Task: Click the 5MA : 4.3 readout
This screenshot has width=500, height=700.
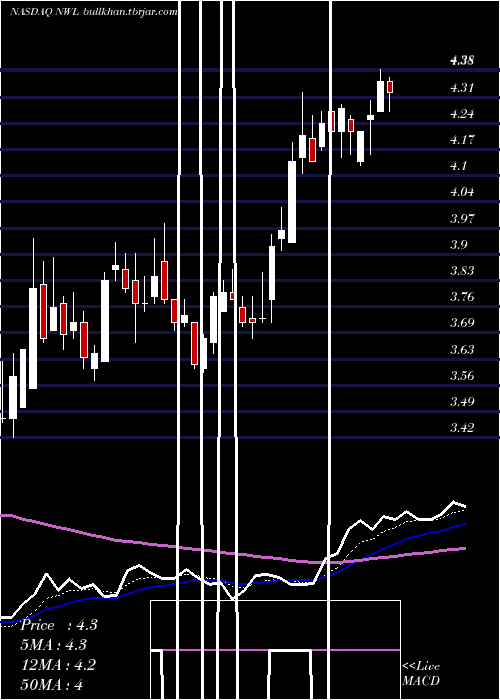Action: coord(53,645)
